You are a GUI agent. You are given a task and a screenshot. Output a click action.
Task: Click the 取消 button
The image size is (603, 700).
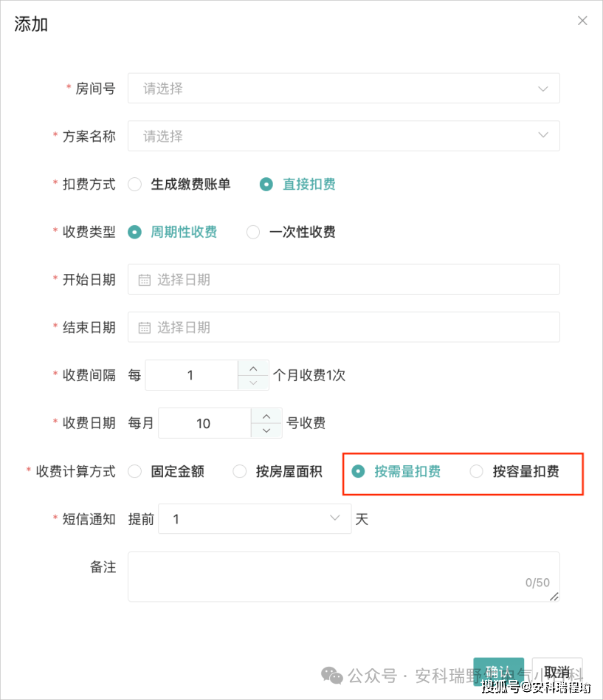[x=557, y=671]
